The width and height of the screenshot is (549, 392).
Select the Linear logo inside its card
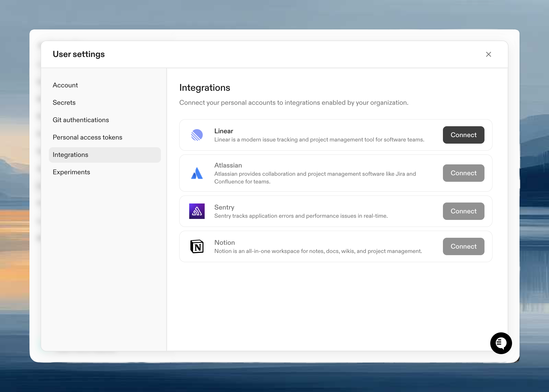pyautogui.click(x=197, y=135)
